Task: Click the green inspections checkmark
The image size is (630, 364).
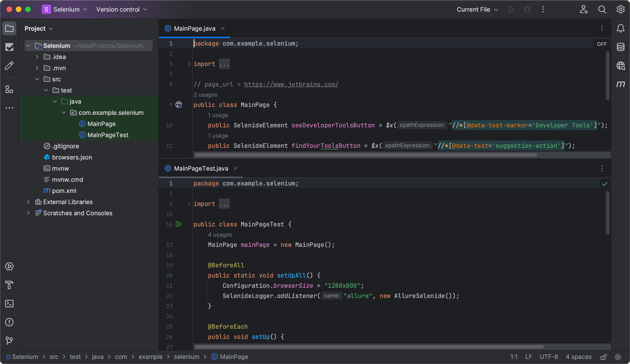Action: click(x=604, y=184)
